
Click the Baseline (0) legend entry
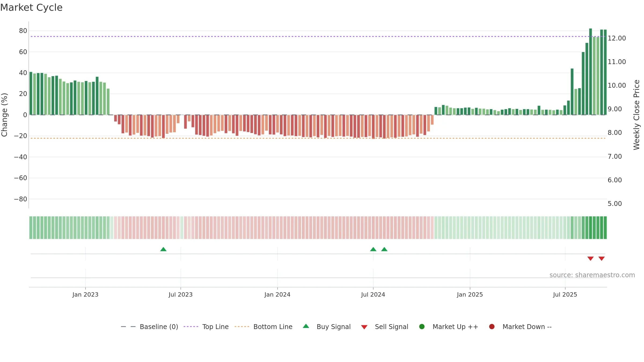click(149, 327)
